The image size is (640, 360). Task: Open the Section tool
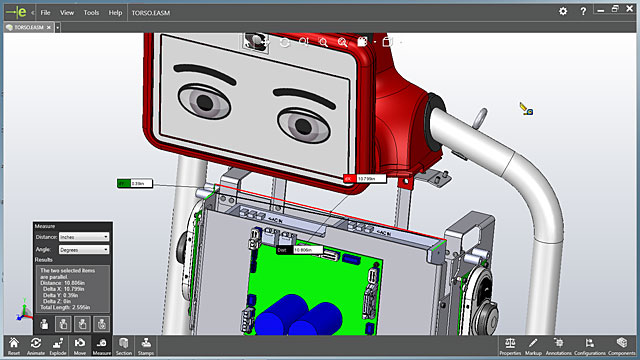point(124,346)
